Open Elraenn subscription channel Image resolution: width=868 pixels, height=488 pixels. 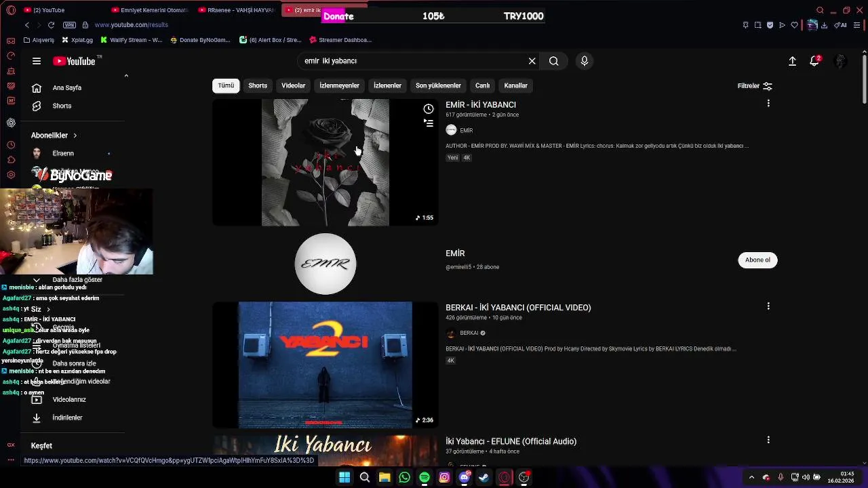pos(63,153)
